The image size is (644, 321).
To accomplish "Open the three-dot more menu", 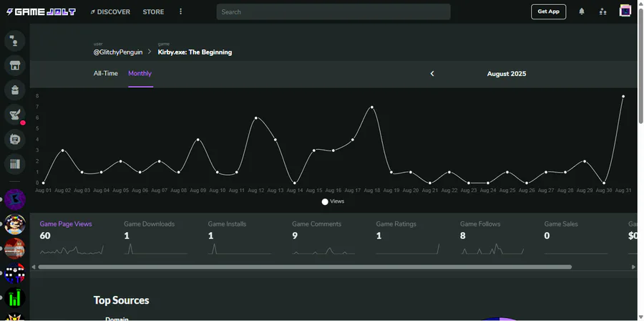I will (x=180, y=11).
